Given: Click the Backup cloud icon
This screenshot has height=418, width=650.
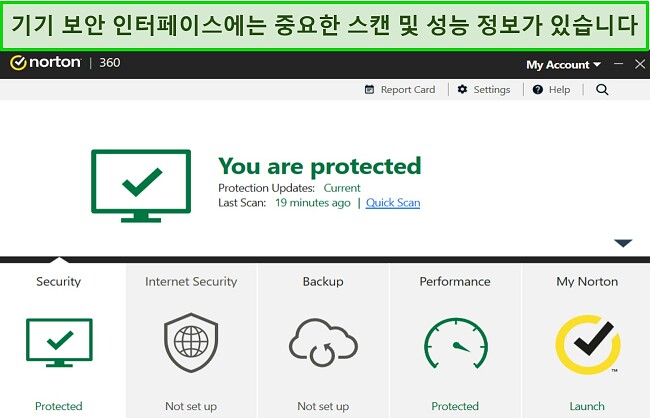Looking at the screenshot, I should 323,343.
